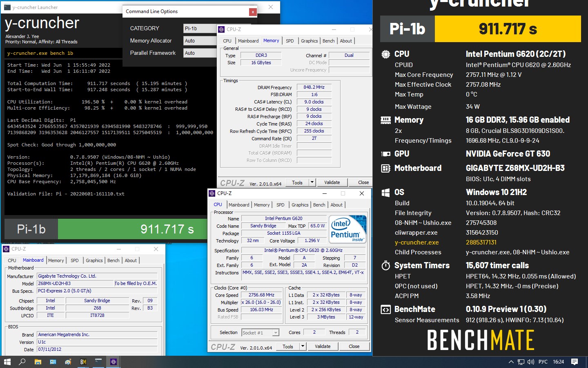Click the GPU card icon in BenchMate panel

pos(385,154)
